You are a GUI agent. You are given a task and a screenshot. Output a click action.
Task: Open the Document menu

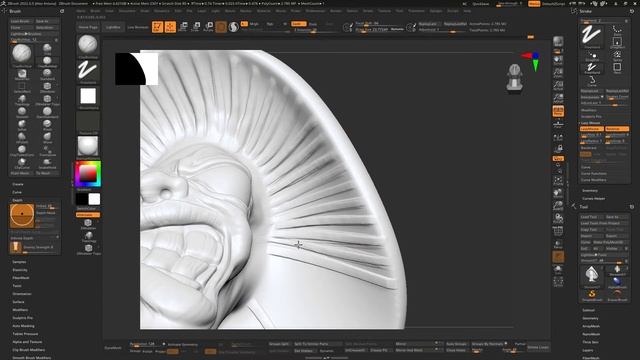[x=127, y=11]
